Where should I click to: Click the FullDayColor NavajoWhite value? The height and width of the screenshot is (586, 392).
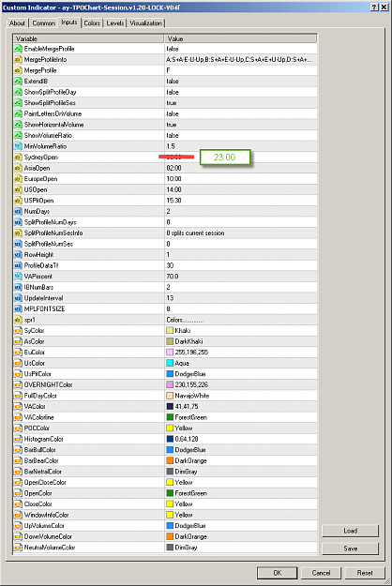point(191,396)
